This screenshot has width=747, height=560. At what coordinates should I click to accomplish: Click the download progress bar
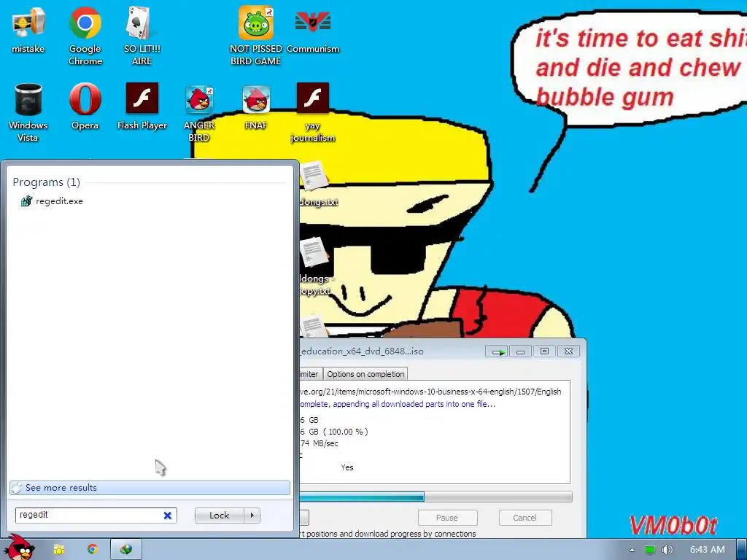pos(436,497)
